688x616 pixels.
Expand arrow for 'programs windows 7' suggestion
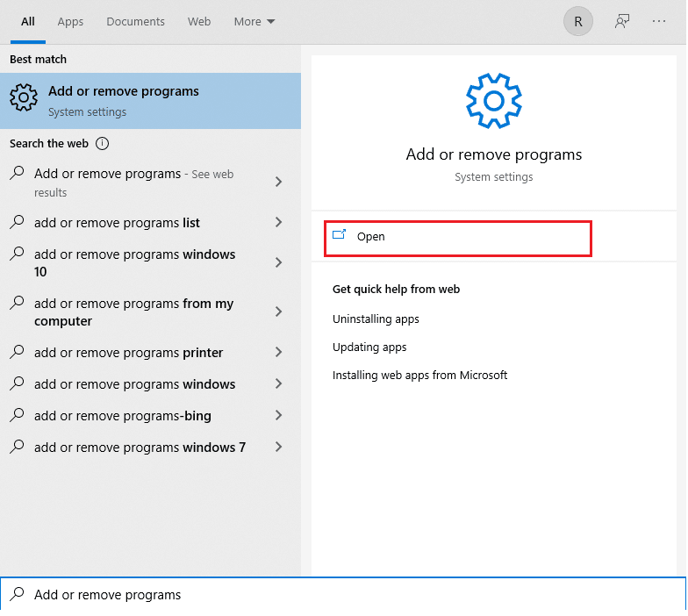(x=279, y=447)
